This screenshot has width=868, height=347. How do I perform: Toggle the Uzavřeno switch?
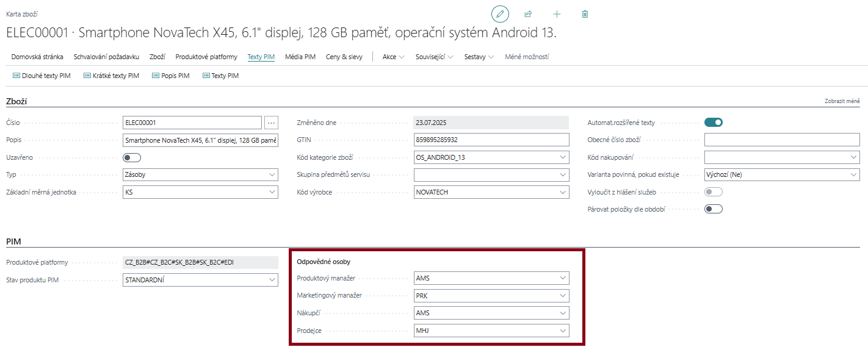coord(132,157)
